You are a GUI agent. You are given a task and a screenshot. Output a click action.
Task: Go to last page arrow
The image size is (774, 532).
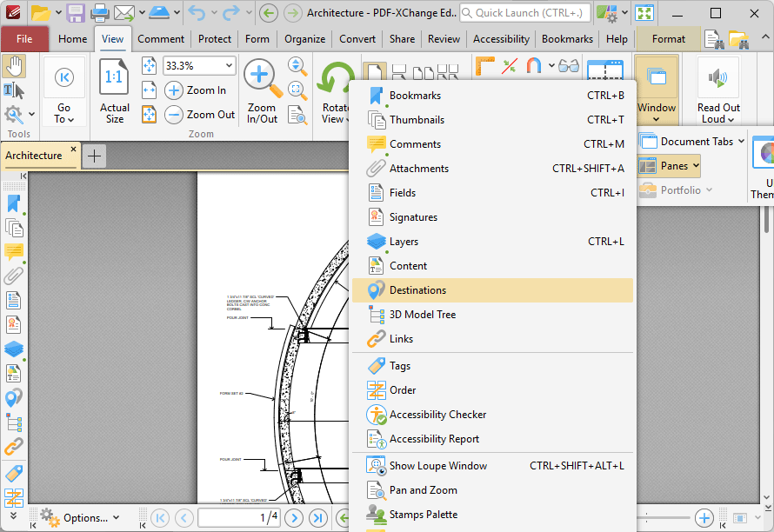point(318,518)
